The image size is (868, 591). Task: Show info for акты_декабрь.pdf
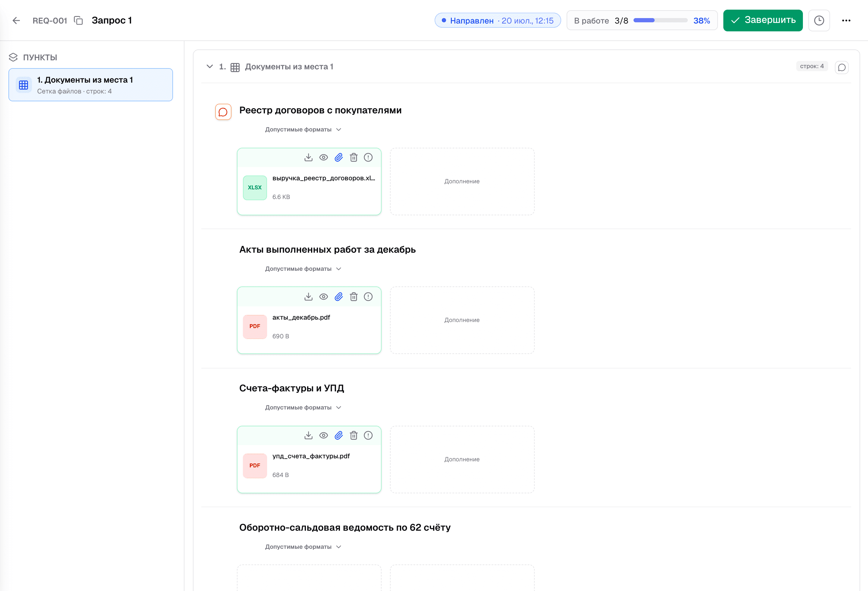(368, 297)
